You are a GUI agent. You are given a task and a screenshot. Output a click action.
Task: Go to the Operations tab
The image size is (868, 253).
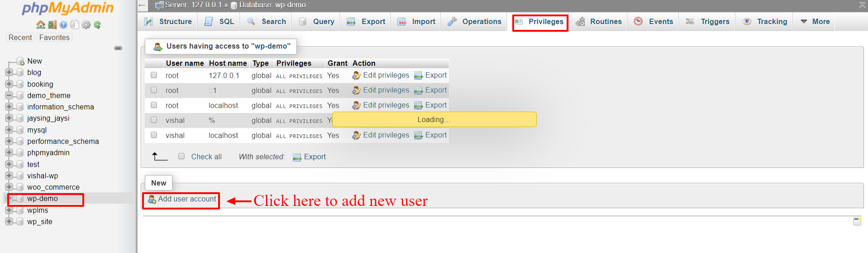[x=474, y=22]
